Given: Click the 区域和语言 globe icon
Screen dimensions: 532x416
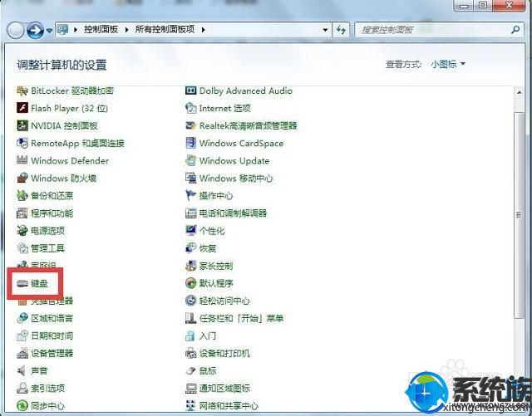Looking at the screenshot, I should tap(22, 318).
